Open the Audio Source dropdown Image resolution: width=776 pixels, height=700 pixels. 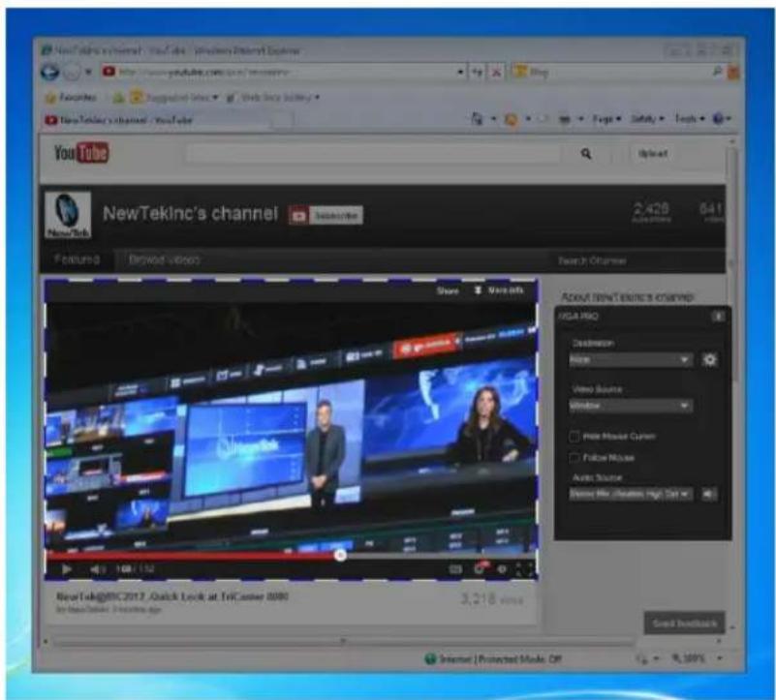pos(631,494)
